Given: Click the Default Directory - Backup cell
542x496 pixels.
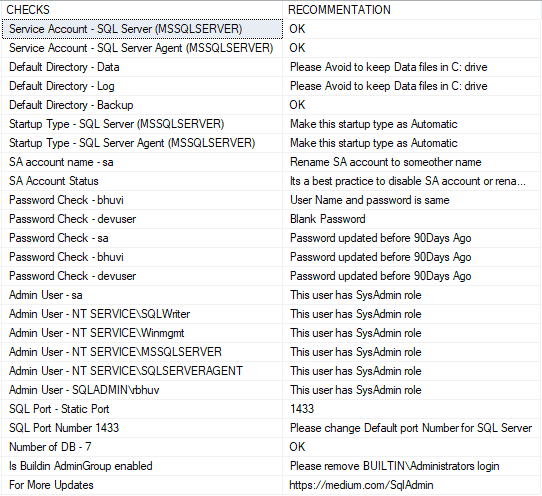Looking at the screenshot, I should [x=142, y=105].
